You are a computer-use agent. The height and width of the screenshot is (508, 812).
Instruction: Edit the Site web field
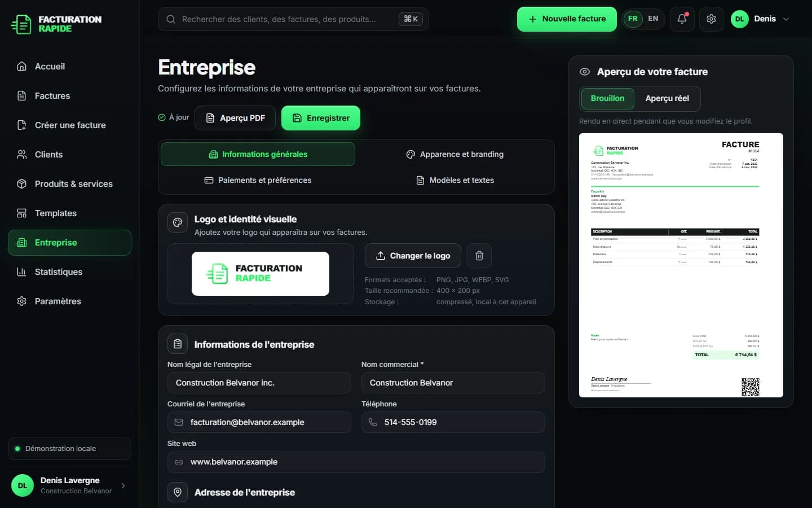[x=356, y=462]
